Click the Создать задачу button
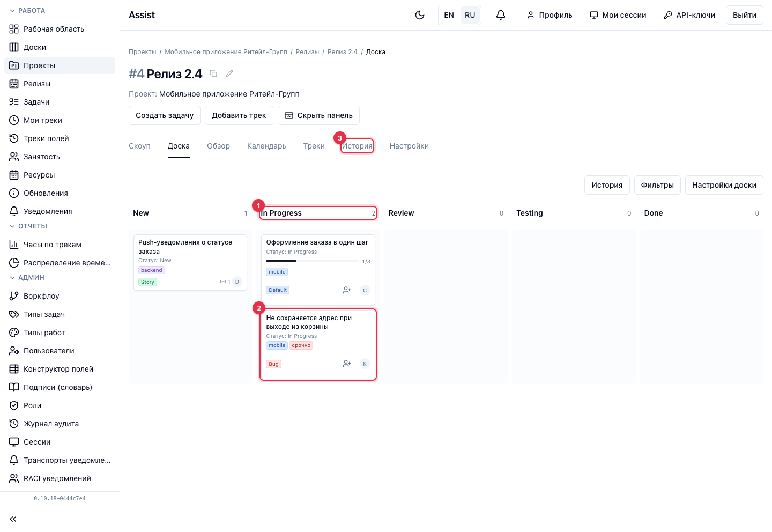The image size is (772, 532). pos(165,115)
